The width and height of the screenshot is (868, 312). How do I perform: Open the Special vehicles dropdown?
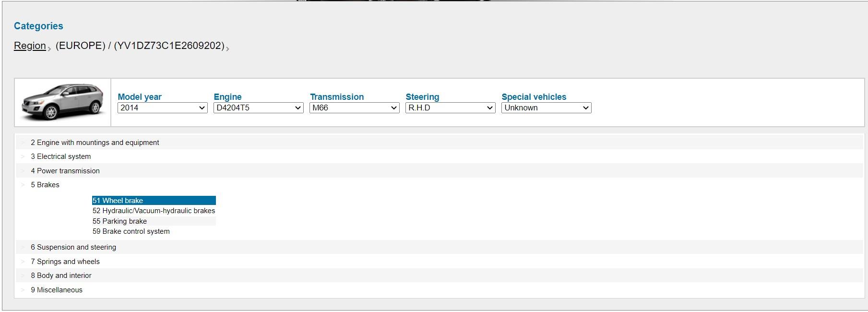click(546, 108)
